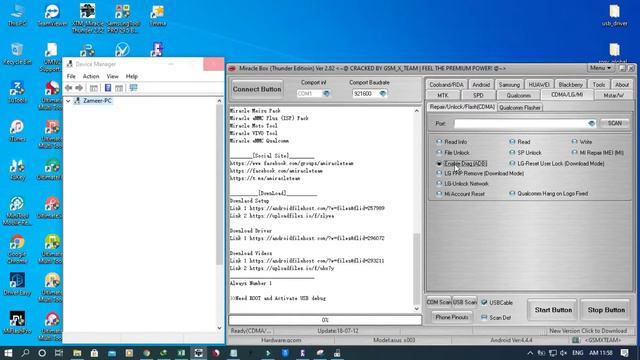Click Device Manager forward arrow toolbar icon
The width and height of the screenshot is (640, 360).
[x=79, y=88]
